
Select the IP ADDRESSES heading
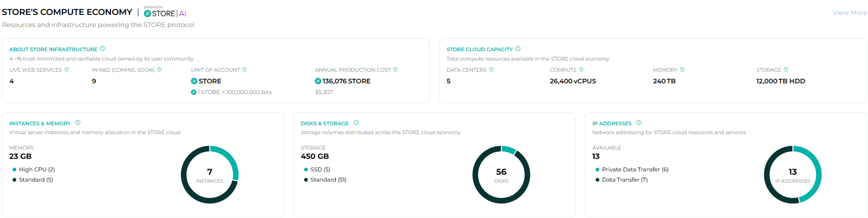click(x=612, y=123)
